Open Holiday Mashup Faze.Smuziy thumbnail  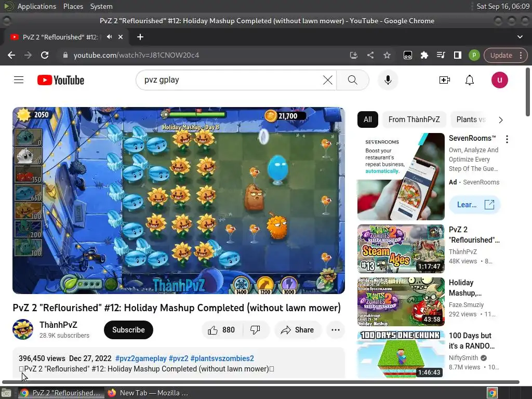click(x=401, y=302)
